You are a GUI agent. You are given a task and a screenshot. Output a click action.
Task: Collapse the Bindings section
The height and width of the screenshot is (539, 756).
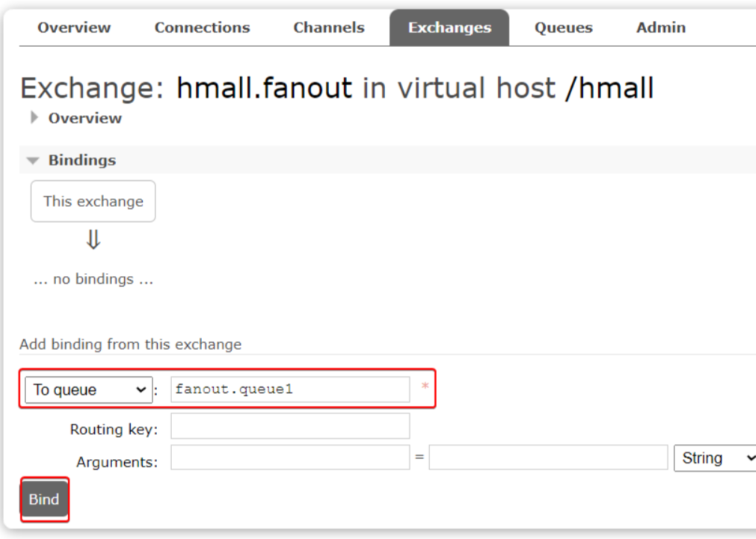pyautogui.click(x=82, y=160)
